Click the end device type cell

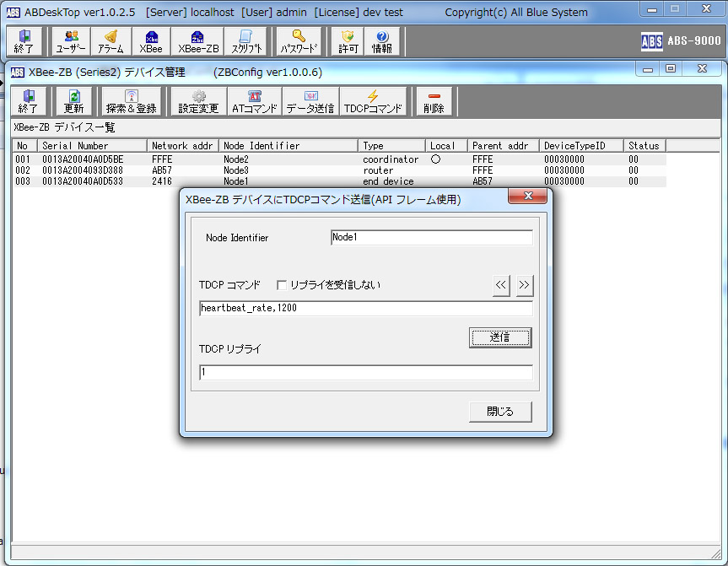coord(388,181)
